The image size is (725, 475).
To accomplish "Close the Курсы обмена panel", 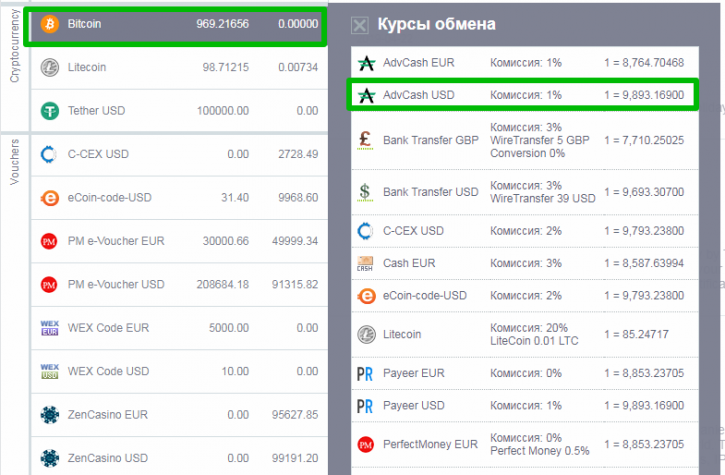I will point(360,25).
